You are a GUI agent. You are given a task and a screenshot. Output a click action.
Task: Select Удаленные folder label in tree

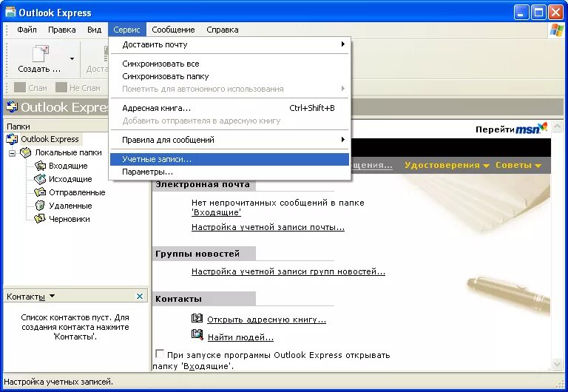(x=71, y=206)
